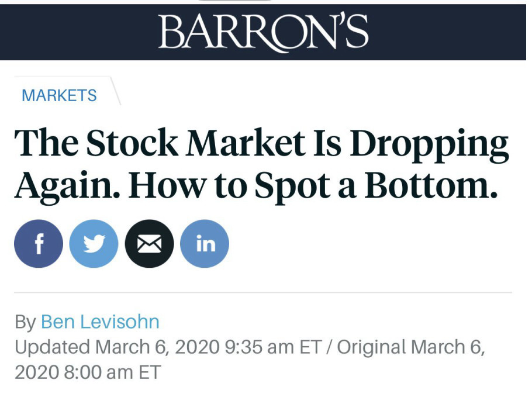Click empty navy header bar beside logo

point(78,32)
